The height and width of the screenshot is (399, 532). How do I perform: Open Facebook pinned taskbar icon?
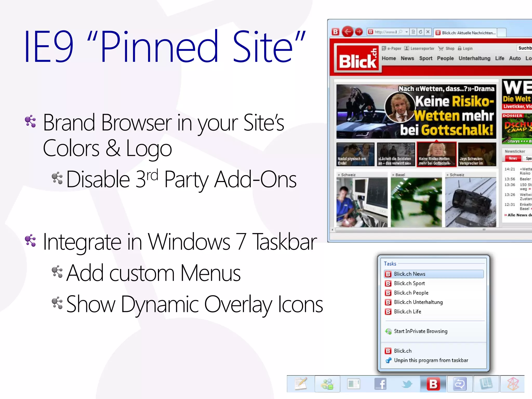tap(381, 384)
